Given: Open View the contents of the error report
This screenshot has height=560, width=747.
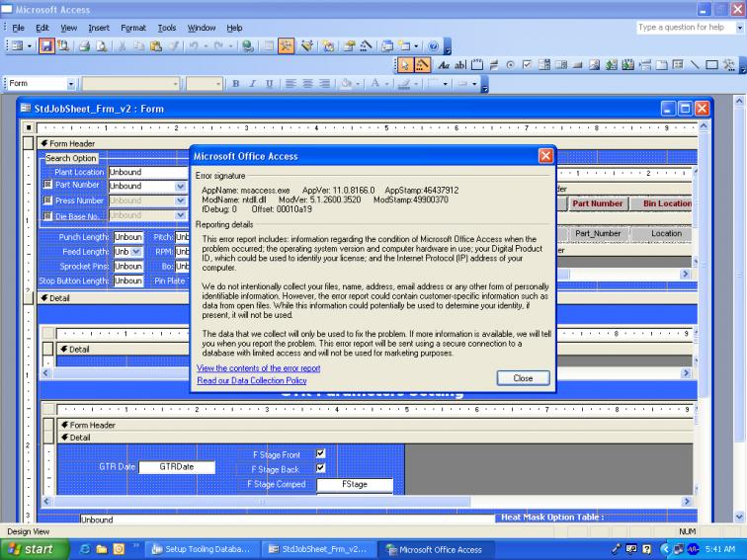Looking at the screenshot, I should coord(258,368).
